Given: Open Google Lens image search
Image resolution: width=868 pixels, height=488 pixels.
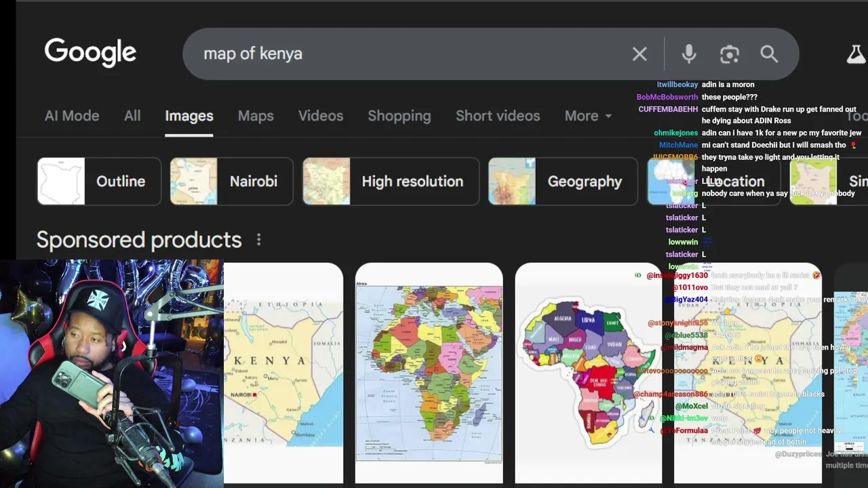Looking at the screenshot, I should [x=729, y=54].
